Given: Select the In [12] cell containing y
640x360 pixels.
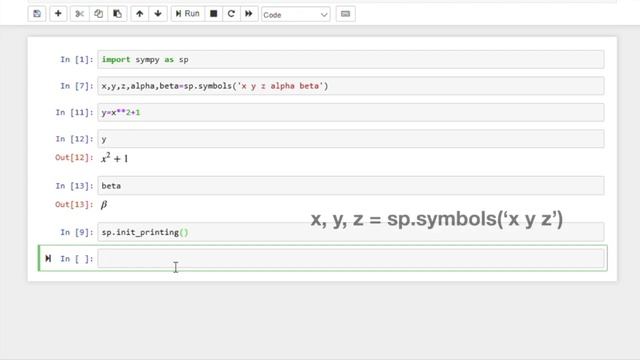Looking at the screenshot, I should [351, 139].
